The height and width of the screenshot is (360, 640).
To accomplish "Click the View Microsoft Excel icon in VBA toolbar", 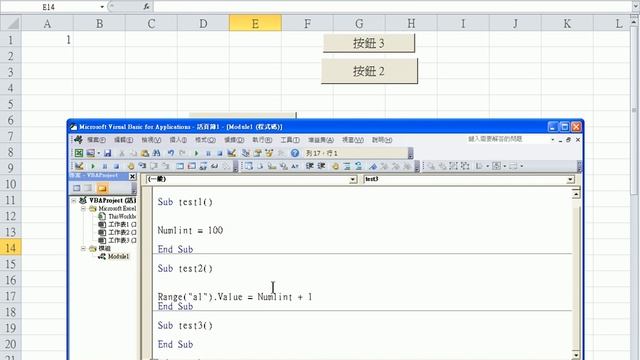I will (79, 153).
